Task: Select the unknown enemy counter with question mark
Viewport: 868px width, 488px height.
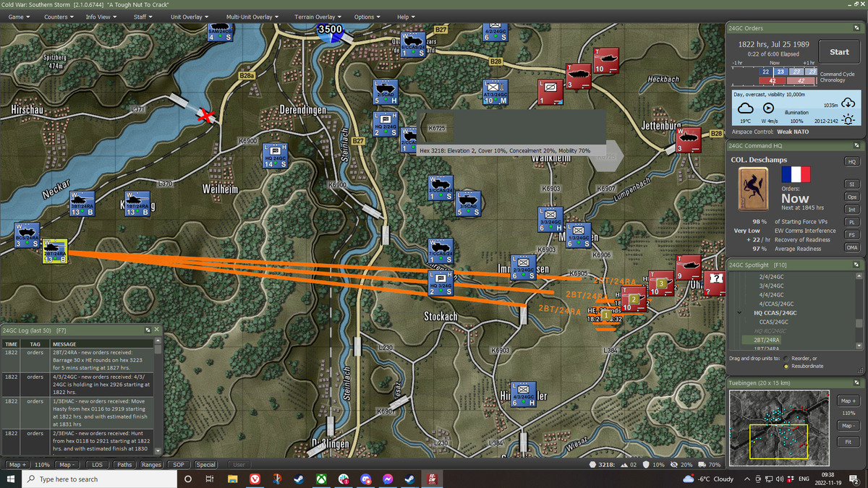Action: click(x=715, y=283)
